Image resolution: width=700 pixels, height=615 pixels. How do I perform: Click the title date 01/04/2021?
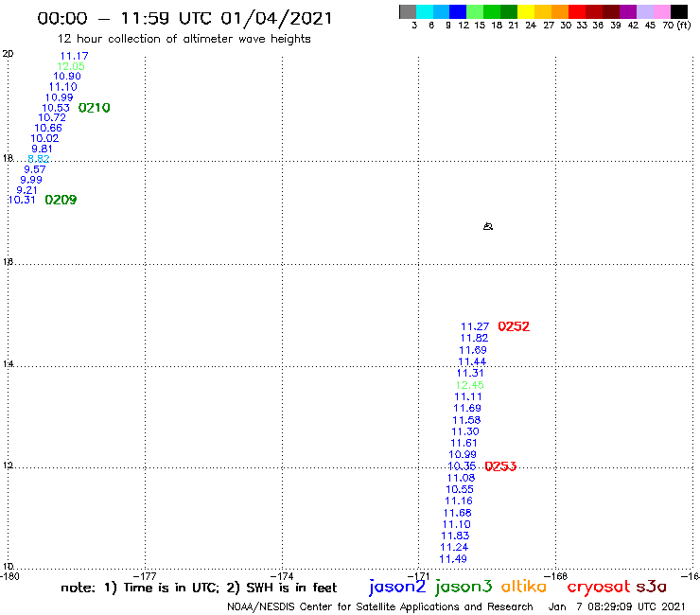pos(277,18)
